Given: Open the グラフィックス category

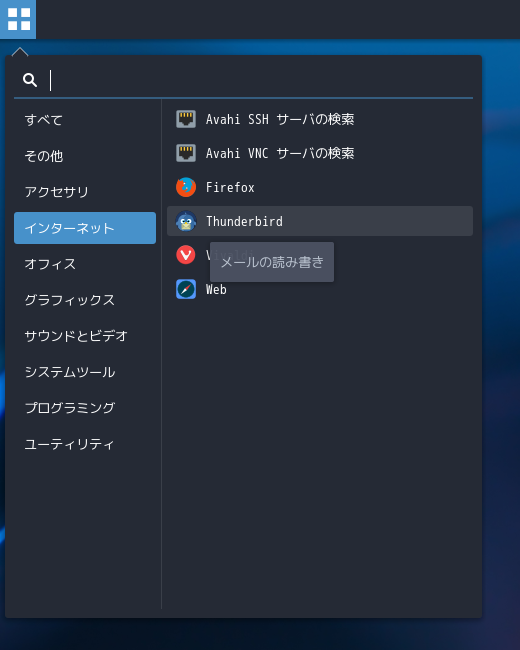Looking at the screenshot, I should (x=85, y=300).
